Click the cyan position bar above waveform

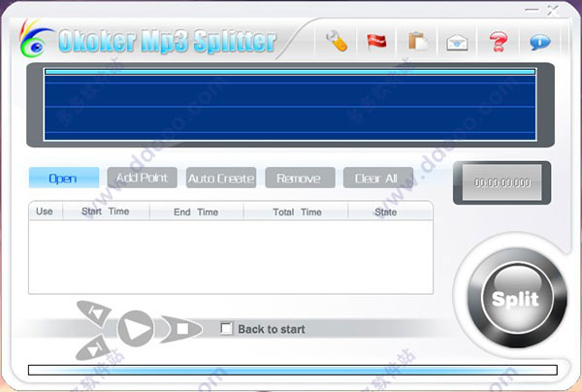pyautogui.click(x=290, y=72)
